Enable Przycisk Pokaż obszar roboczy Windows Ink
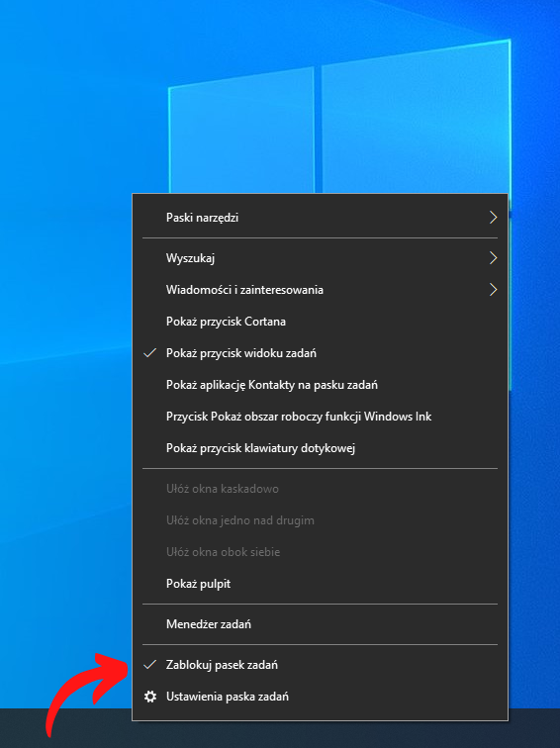Viewport: 560px width, 748px height. click(x=320, y=417)
